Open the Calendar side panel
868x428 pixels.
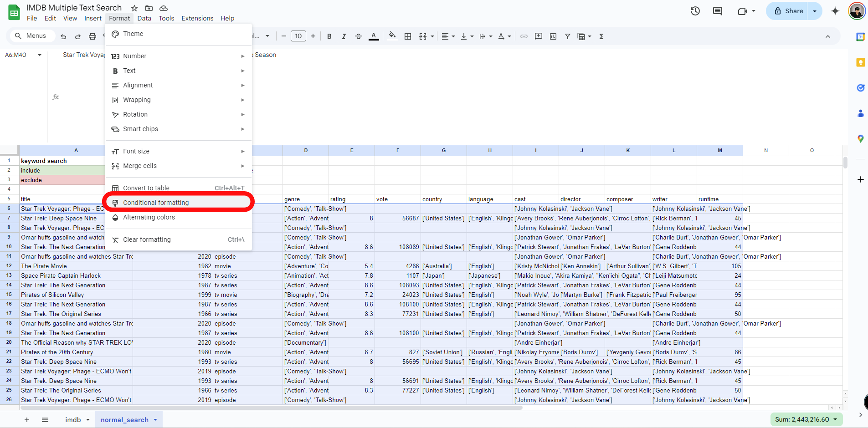tap(860, 37)
